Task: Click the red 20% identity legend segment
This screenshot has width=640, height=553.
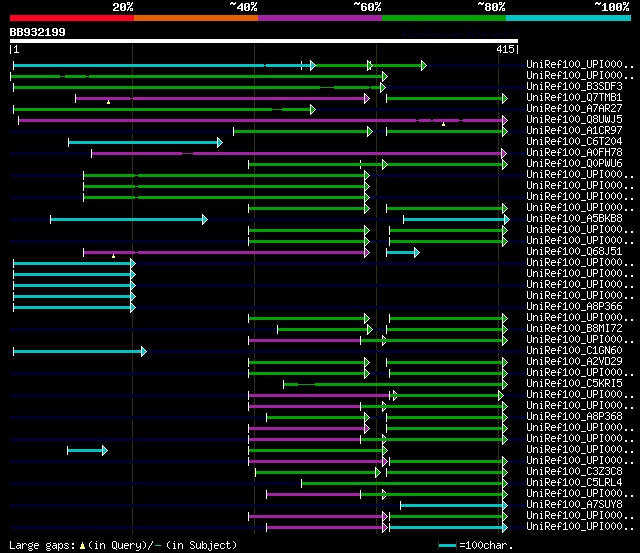Action: tap(72, 18)
